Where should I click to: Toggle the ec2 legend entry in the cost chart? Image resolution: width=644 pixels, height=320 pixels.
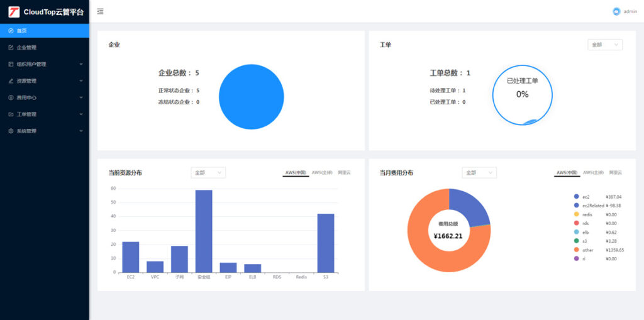click(576, 197)
